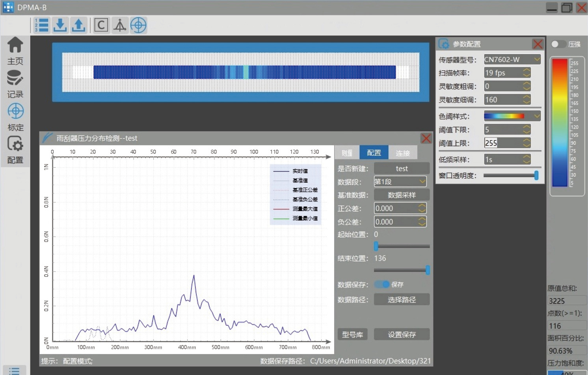Go to 主页 home in sidebar
The width and height of the screenshot is (588, 375).
point(15,51)
